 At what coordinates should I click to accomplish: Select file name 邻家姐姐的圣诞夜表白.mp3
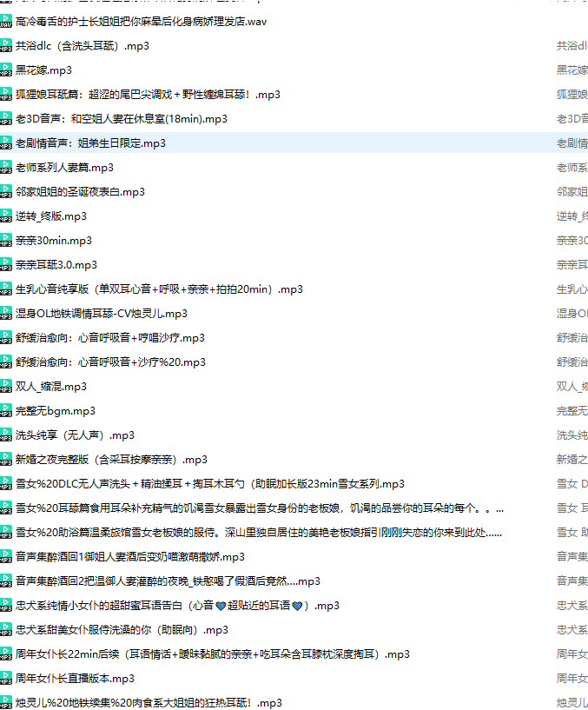(80, 191)
